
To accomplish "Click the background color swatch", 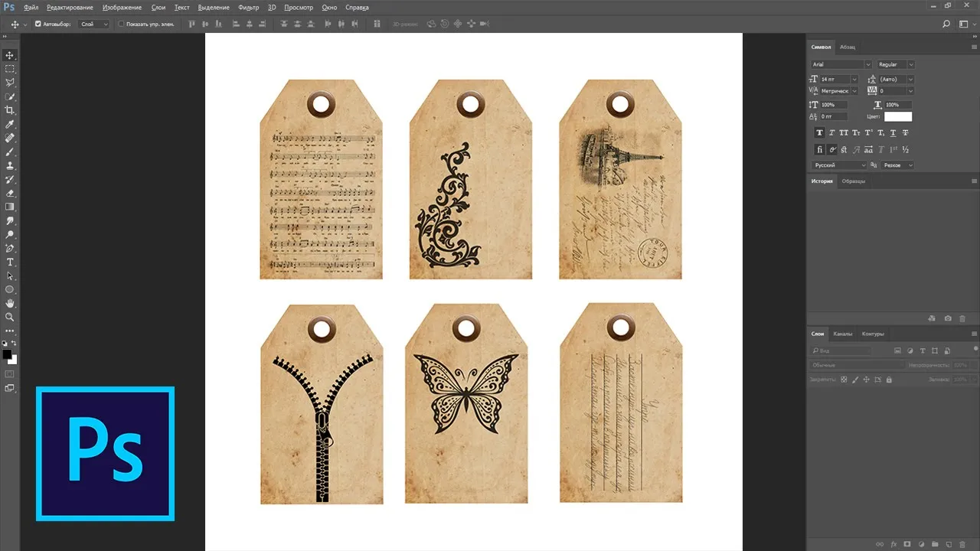I will [x=12, y=360].
